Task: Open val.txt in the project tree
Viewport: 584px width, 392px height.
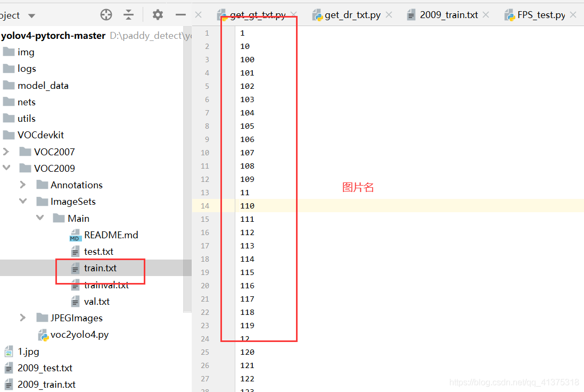Action: click(96, 301)
